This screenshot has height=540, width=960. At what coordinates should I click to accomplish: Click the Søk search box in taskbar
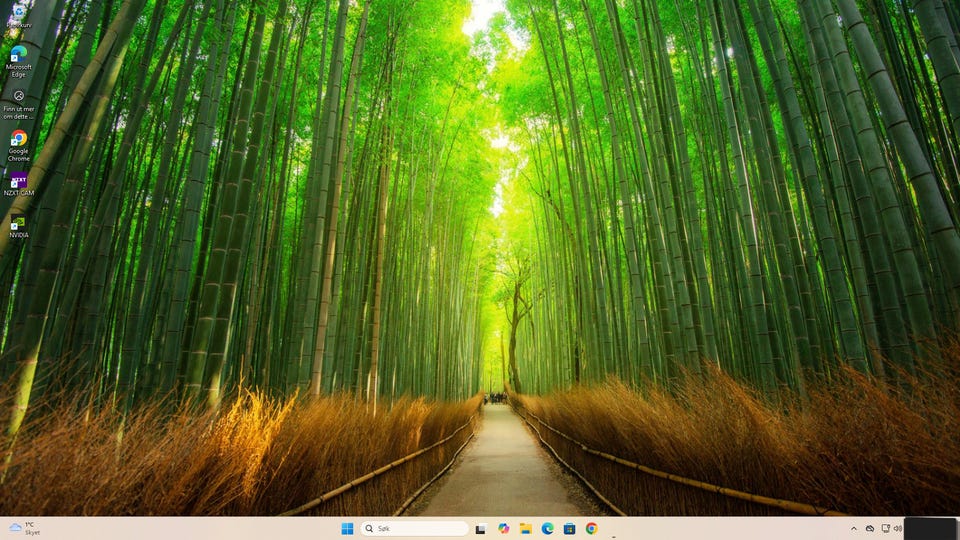point(414,528)
